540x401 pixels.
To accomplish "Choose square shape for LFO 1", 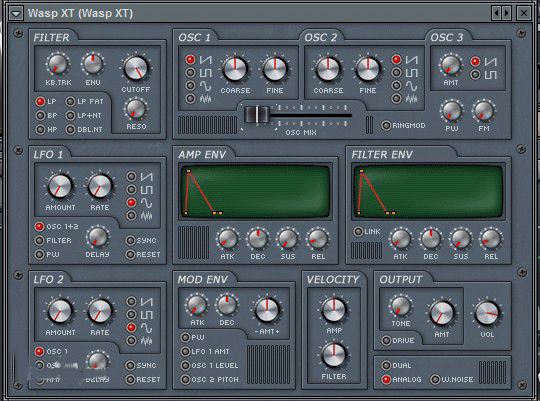I will tap(131, 189).
